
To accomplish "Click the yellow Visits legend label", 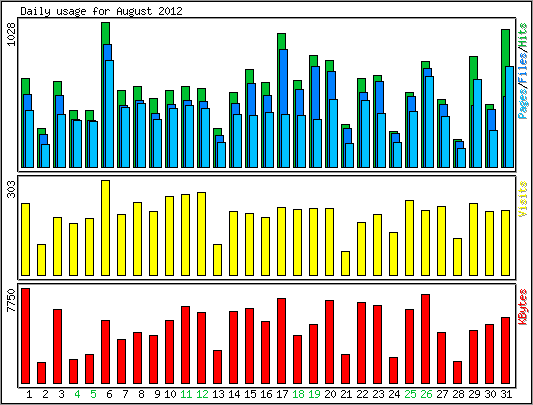I will coord(523,199).
